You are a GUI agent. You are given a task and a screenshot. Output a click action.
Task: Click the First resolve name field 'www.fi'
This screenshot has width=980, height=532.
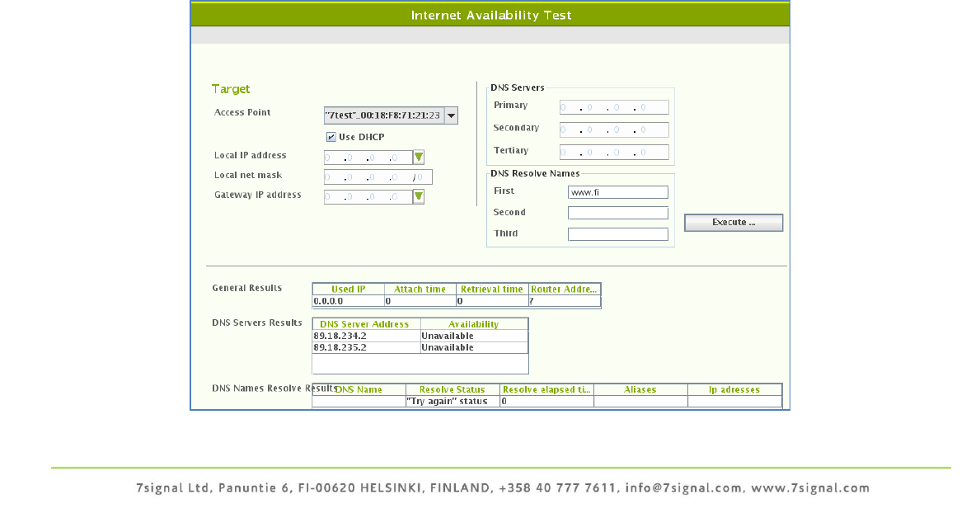pos(618,192)
